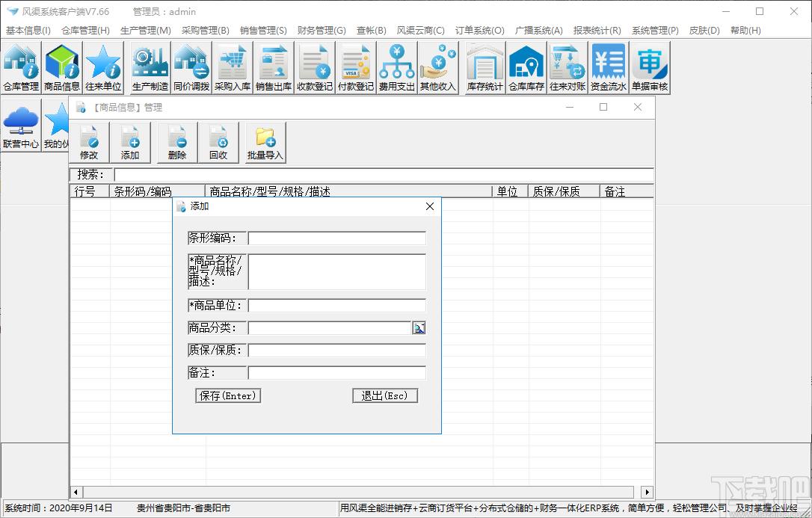Screen dimensions: 812x518
Task: Open 订单系统(O) menu
Action: [x=479, y=31]
